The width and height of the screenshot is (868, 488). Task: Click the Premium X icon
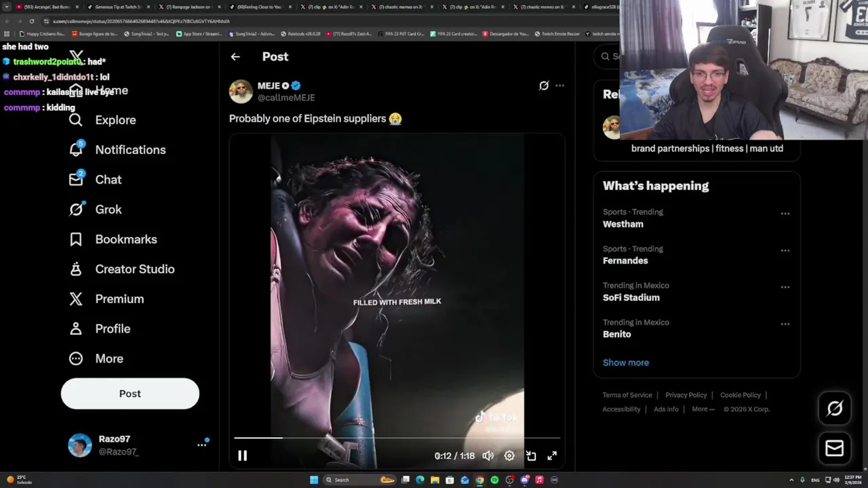point(76,299)
